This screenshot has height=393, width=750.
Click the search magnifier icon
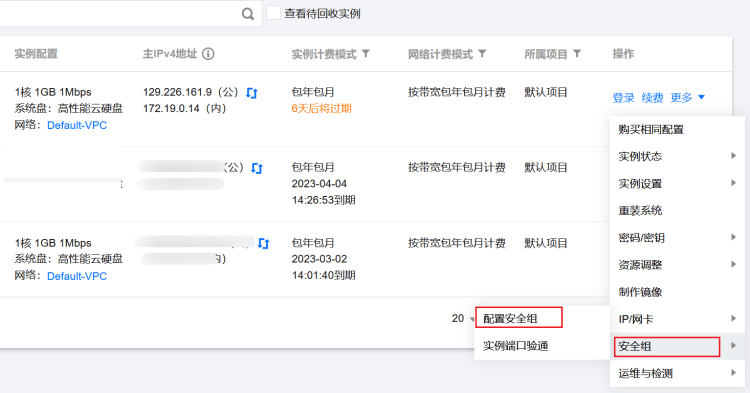pyautogui.click(x=248, y=14)
